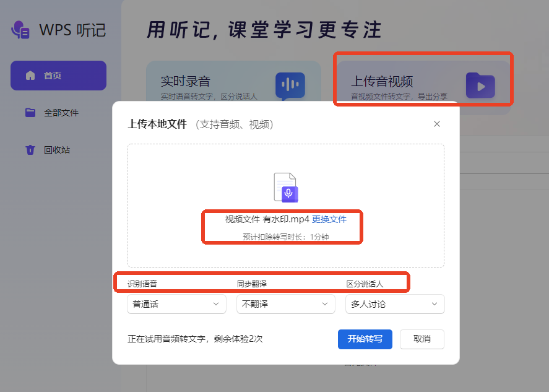549x392 pixels.
Task: Click the waveform speech-bubble icon on 实时录音
Action: coord(290,86)
